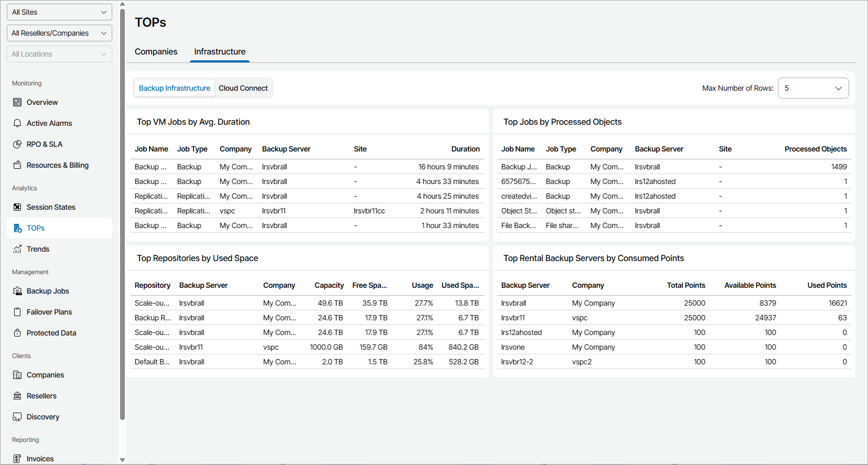Viewport: 868px width, 465px height.
Task: Click the Session States icon
Action: click(17, 207)
